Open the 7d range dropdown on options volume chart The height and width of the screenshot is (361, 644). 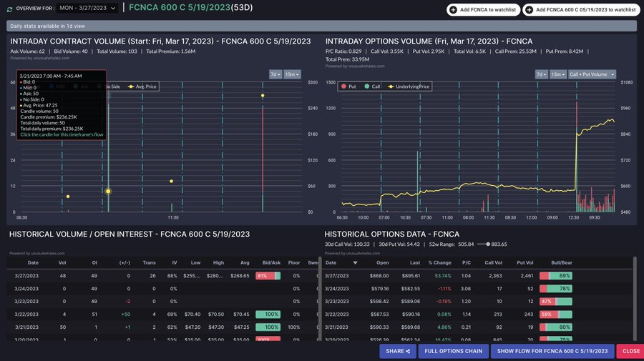click(542, 74)
